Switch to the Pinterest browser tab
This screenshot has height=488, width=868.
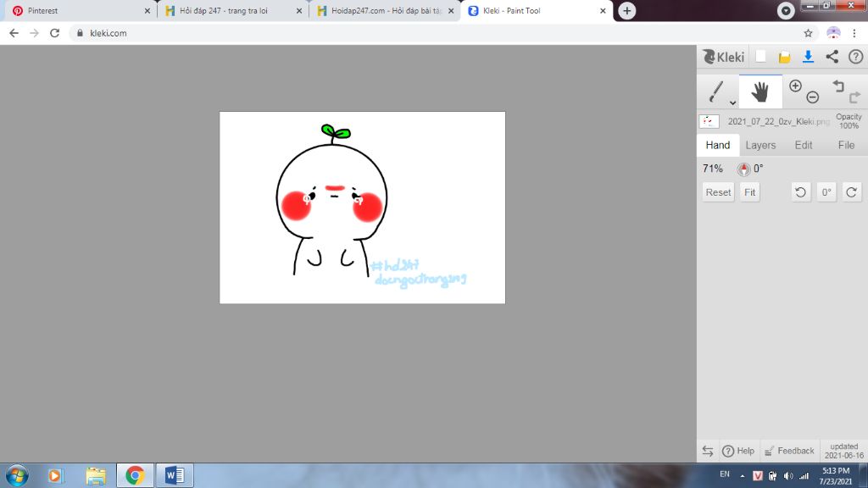point(79,10)
